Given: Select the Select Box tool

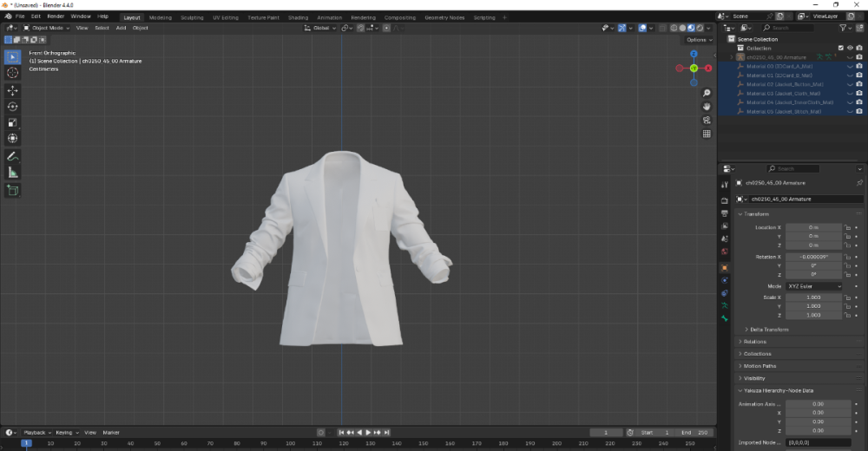Looking at the screenshot, I should click(13, 56).
